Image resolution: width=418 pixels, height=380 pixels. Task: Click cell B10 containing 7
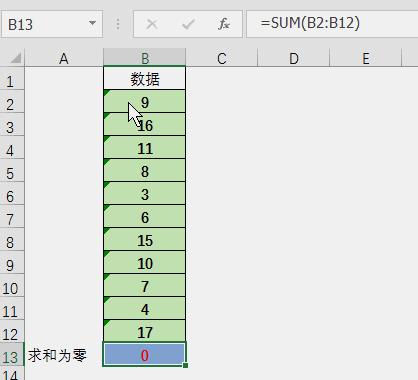tap(145, 286)
